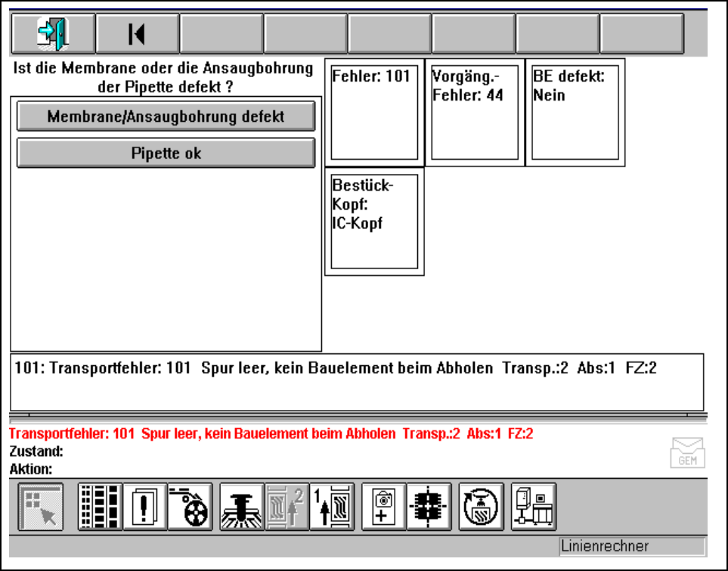Open the line computer station icon
Screen dimensions: 728x571
point(534,507)
